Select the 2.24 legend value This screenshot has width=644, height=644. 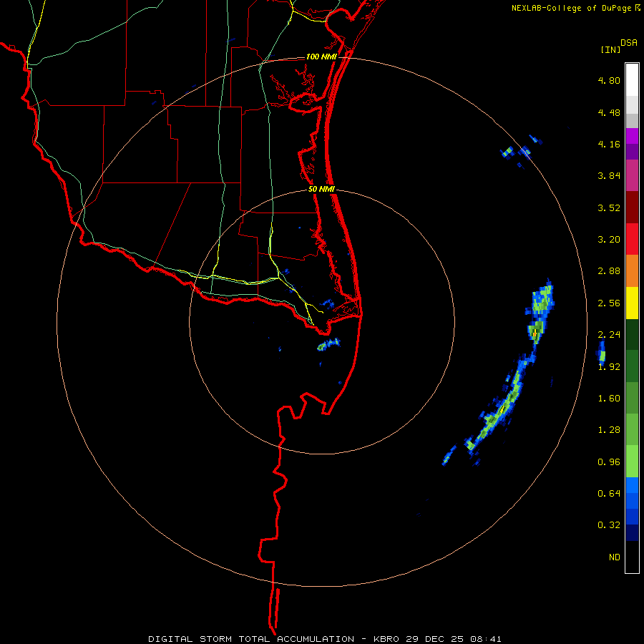click(x=609, y=335)
